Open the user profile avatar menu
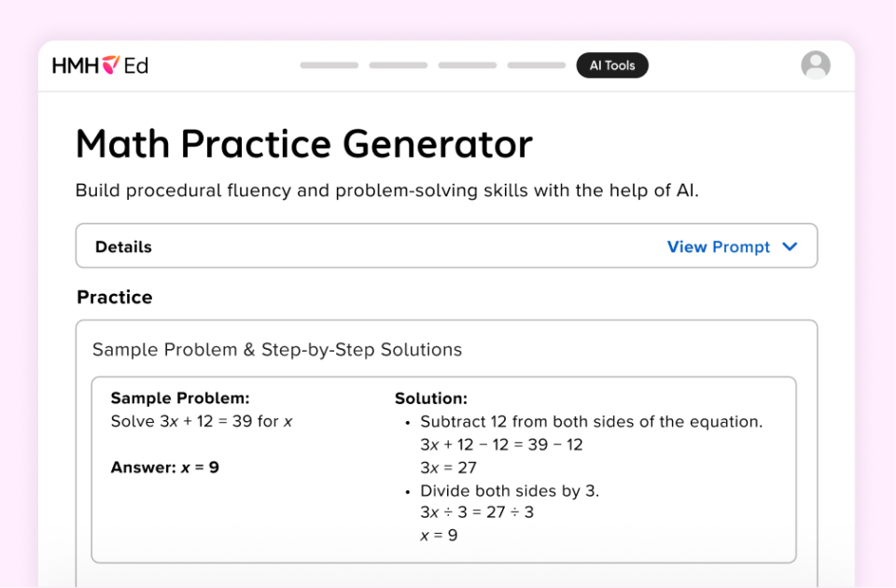896x588 pixels. (816, 64)
